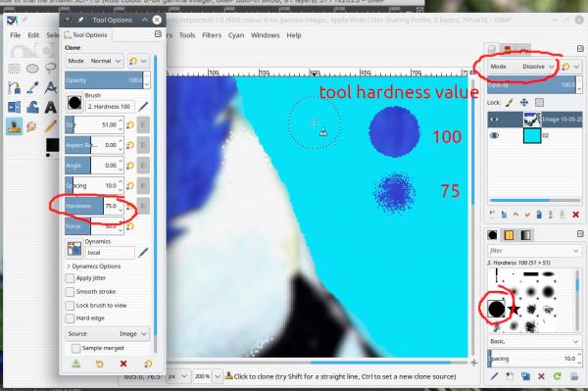Select the Ellipse Select tool
The image size is (588, 391).
click(x=32, y=69)
